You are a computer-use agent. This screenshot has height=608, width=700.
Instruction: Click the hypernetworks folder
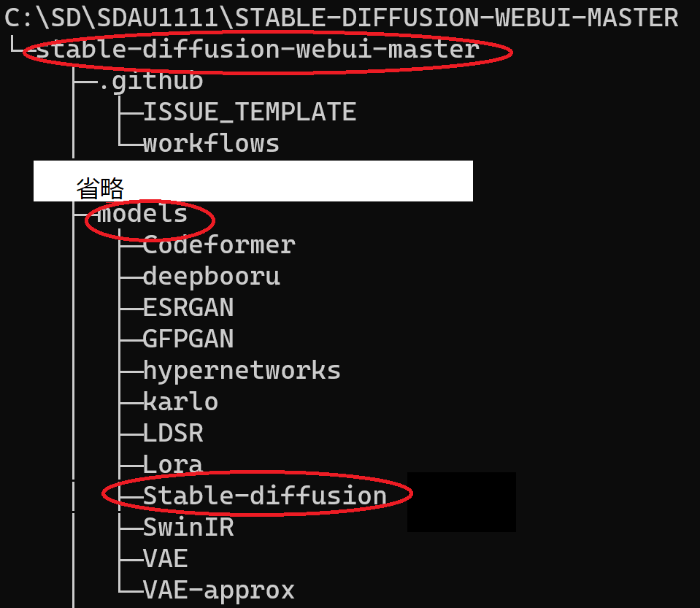point(242,371)
